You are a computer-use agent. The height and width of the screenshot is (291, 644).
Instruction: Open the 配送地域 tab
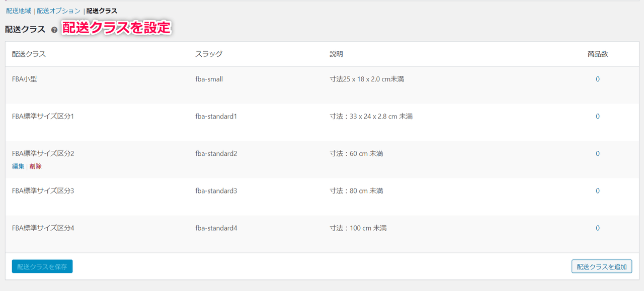coord(19,11)
